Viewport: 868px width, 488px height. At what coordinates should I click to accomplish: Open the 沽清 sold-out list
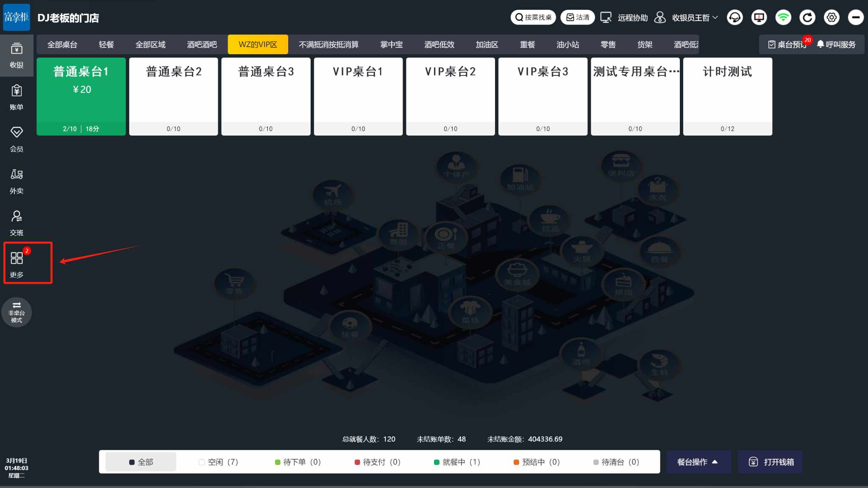click(578, 17)
